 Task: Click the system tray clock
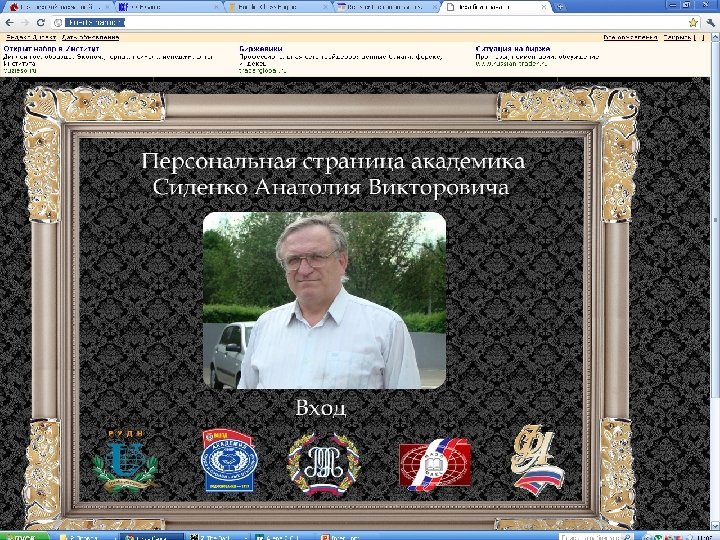pos(703,536)
